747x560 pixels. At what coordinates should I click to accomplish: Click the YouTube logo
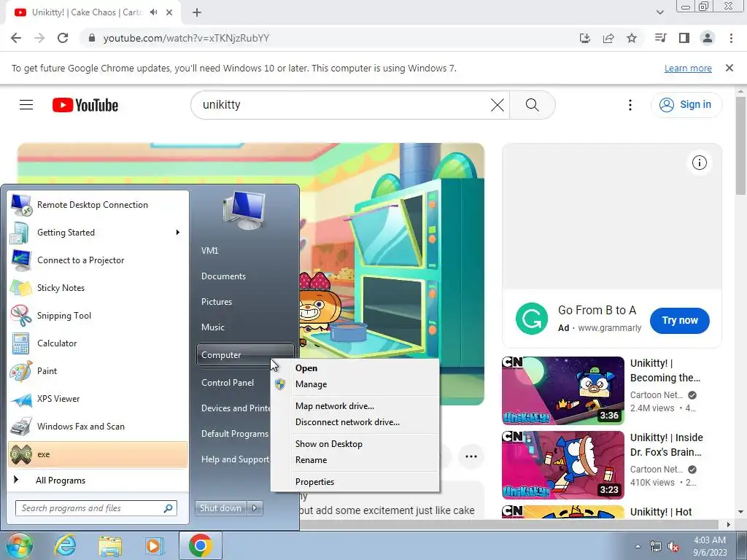click(85, 105)
